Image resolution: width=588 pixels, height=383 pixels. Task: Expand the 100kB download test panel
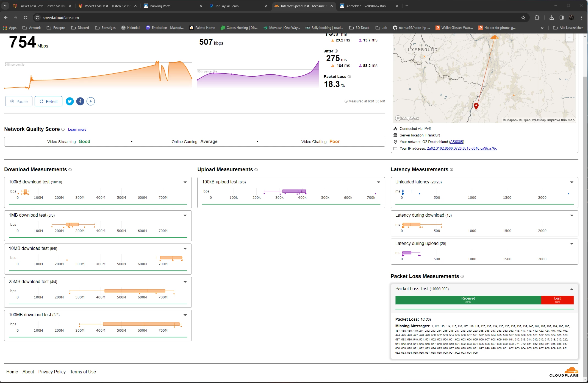click(x=185, y=182)
